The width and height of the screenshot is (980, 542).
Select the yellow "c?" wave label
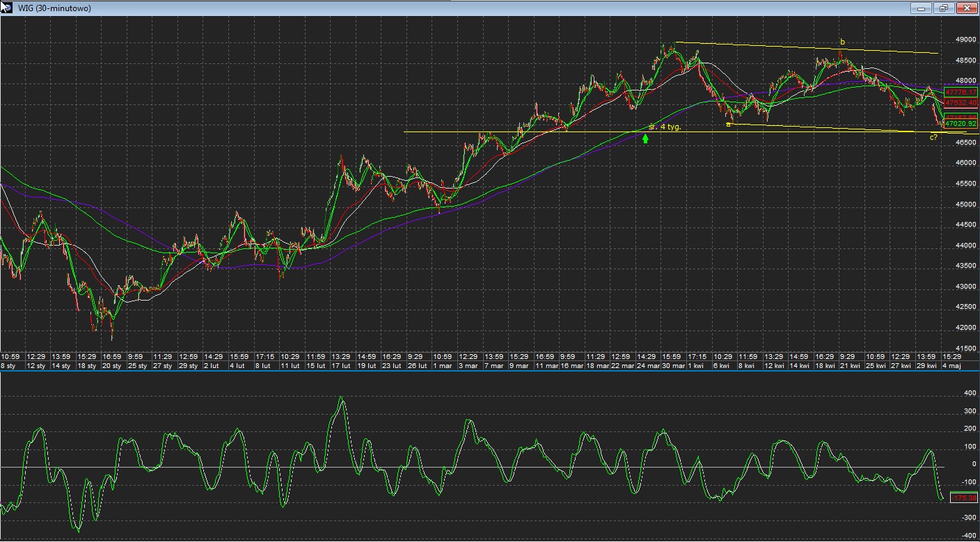[933, 137]
